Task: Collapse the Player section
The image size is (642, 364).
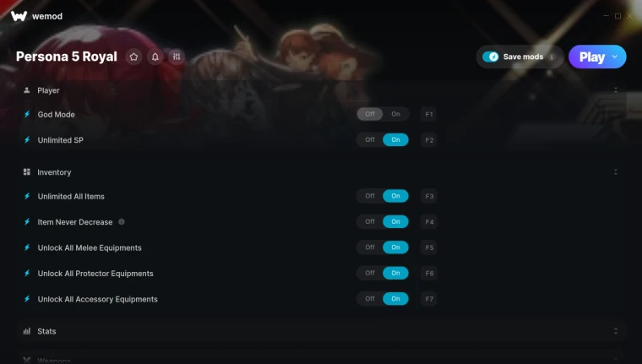Action: [615, 90]
